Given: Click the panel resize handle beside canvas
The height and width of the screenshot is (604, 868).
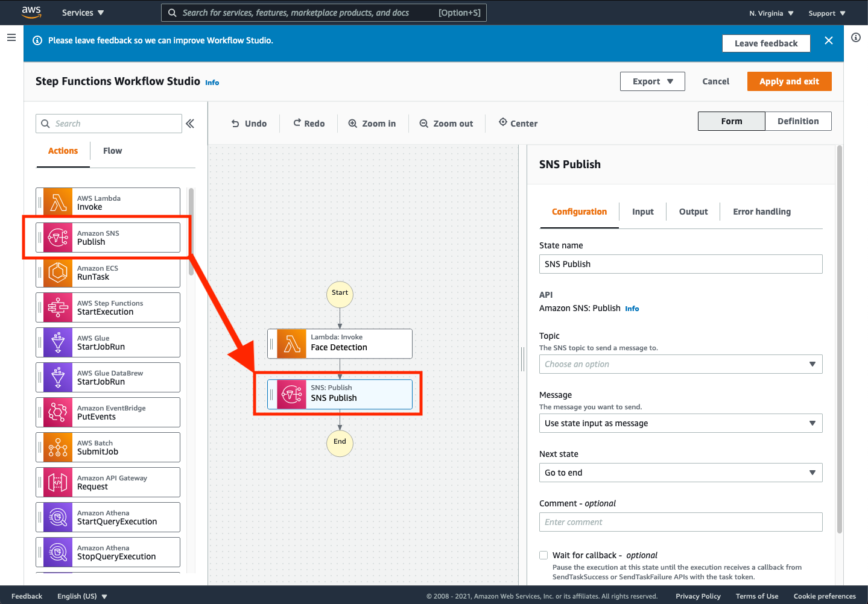Looking at the screenshot, I should tap(522, 359).
